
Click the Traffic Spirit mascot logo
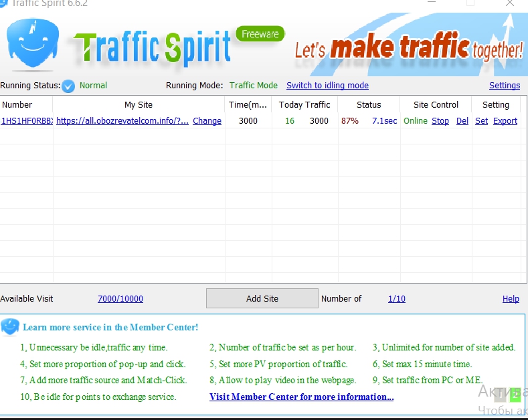coord(29,43)
